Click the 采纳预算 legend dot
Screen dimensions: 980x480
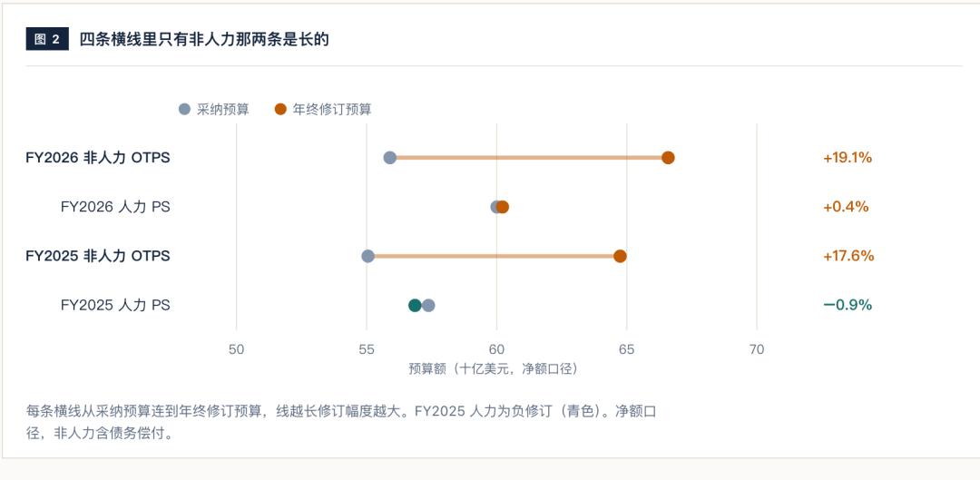pyautogui.click(x=184, y=110)
